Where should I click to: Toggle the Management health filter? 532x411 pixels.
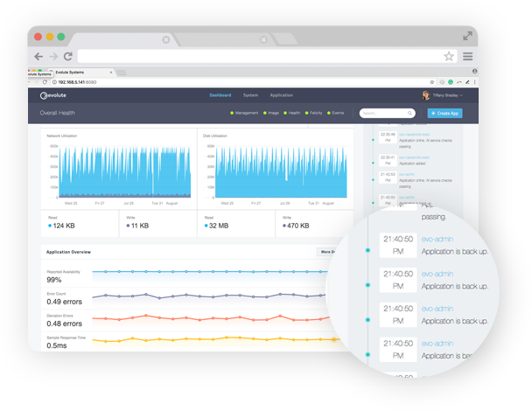tap(244, 113)
